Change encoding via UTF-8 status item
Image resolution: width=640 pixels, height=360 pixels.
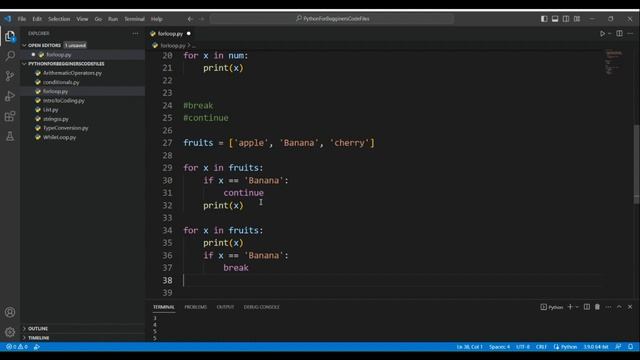tap(523, 347)
